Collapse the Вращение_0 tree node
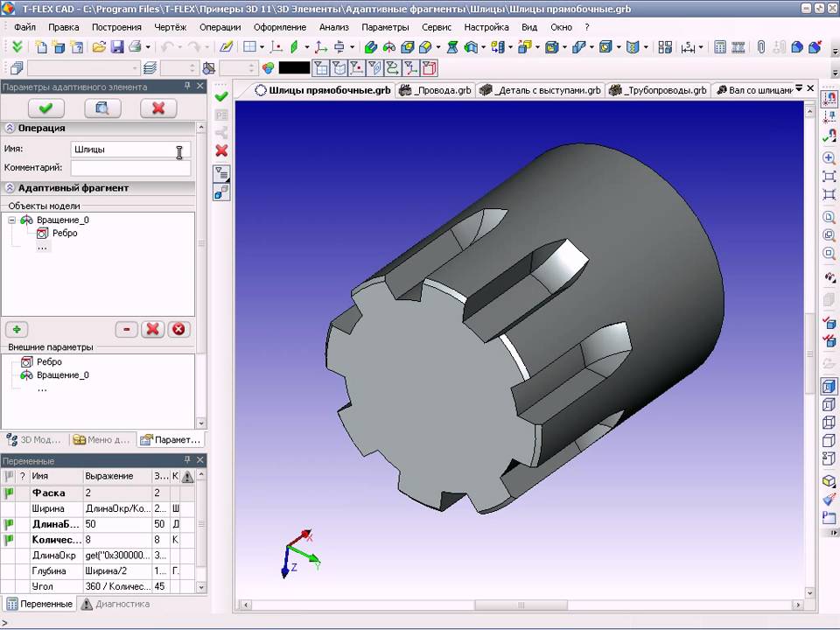The height and width of the screenshot is (630, 840). point(12,220)
